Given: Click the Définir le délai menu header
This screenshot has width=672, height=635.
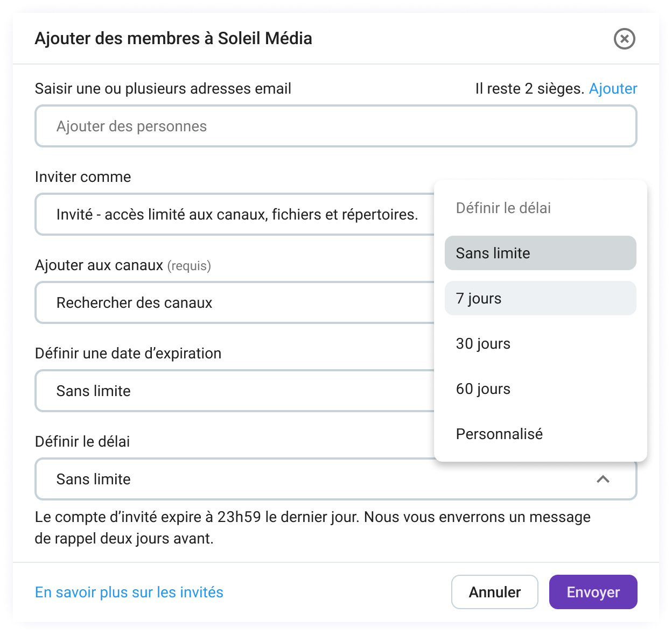Looking at the screenshot, I should [x=503, y=208].
